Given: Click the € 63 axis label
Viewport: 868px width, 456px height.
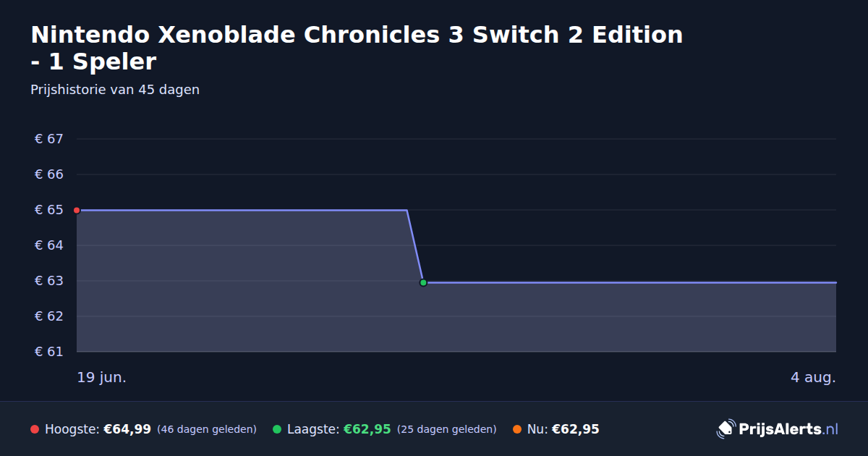Looking at the screenshot, I should click(x=49, y=281).
